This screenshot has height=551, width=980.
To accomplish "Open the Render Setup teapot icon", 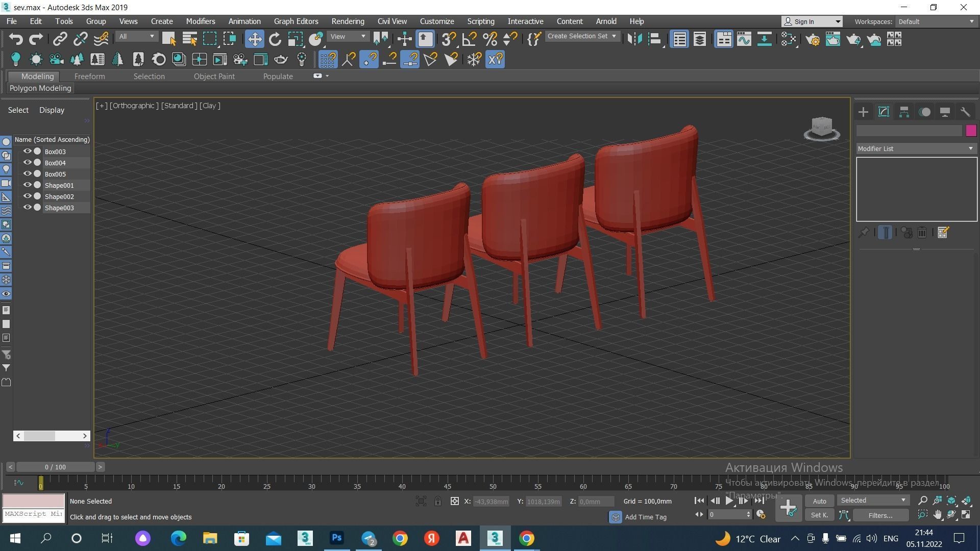I will (x=813, y=39).
